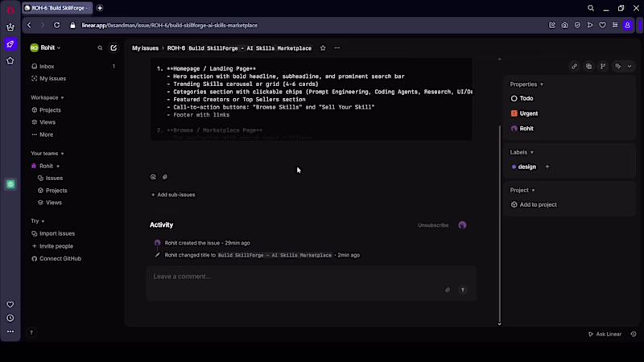This screenshot has width=644, height=362.
Task: Click Add to project button
Action: [534, 204]
